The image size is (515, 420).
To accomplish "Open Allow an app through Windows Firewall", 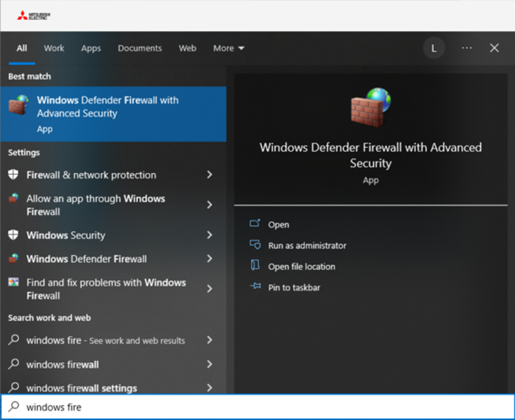I will click(x=114, y=205).
